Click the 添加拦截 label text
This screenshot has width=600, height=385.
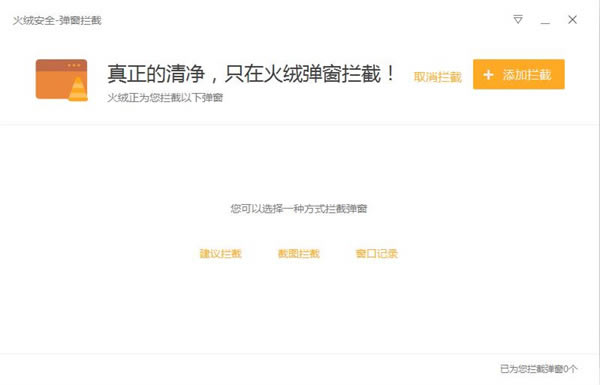click(x=527, y=75)
